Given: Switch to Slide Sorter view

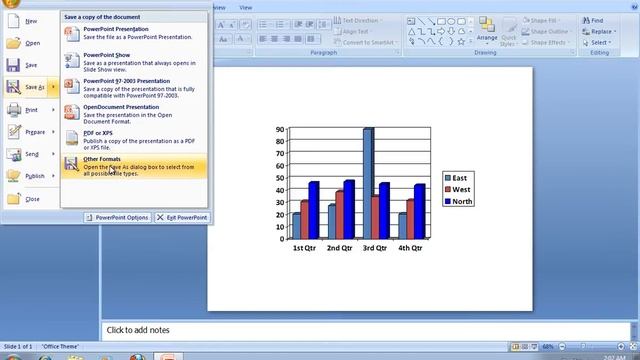Looking at the screenshot, I should (x=525, y=347).
